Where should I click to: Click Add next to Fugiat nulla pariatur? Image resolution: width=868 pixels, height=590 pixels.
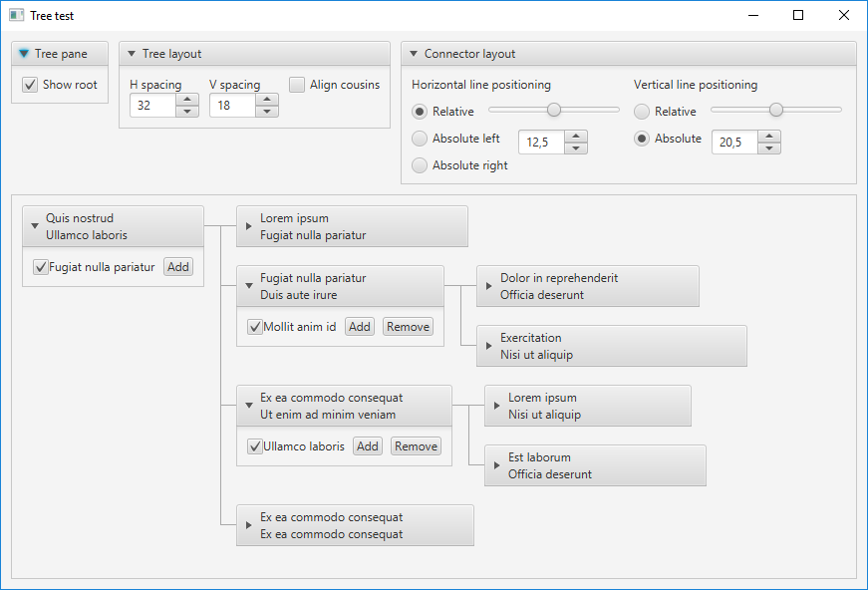[177, 266]
